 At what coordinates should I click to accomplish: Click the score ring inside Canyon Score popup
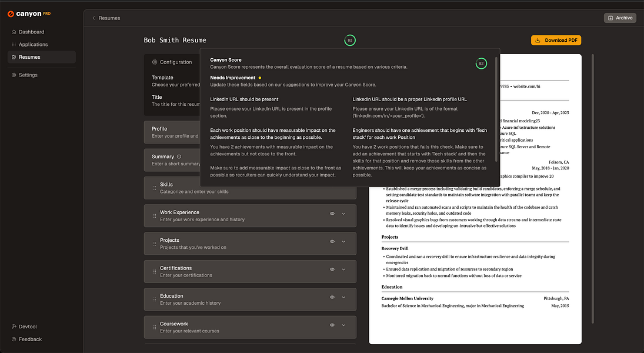tap(481, 64)
